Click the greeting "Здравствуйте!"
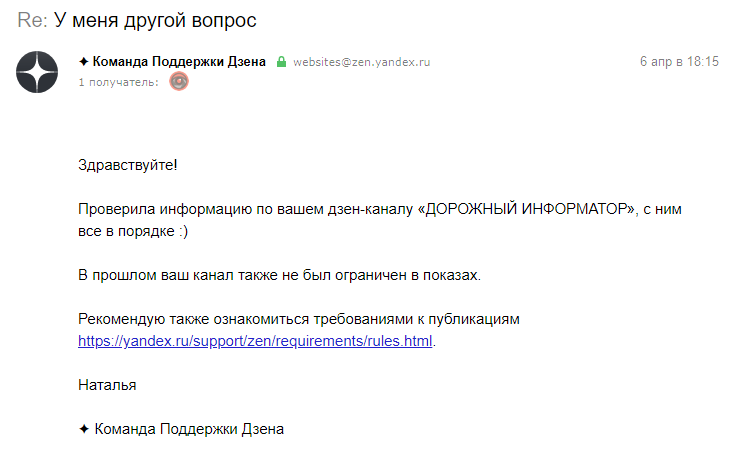 128,165
